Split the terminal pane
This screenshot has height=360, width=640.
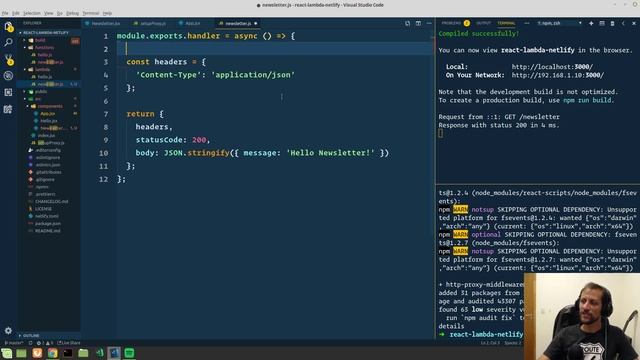pos(602,23)
